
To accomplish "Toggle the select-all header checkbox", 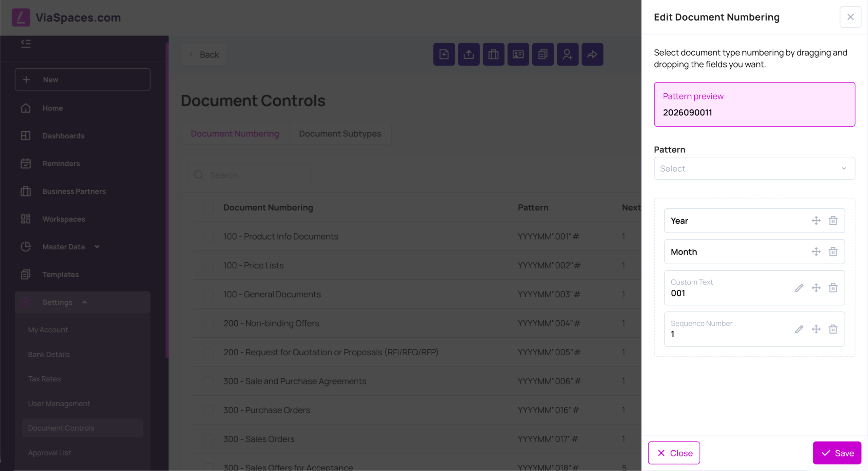I will click(x=208, y=207).
